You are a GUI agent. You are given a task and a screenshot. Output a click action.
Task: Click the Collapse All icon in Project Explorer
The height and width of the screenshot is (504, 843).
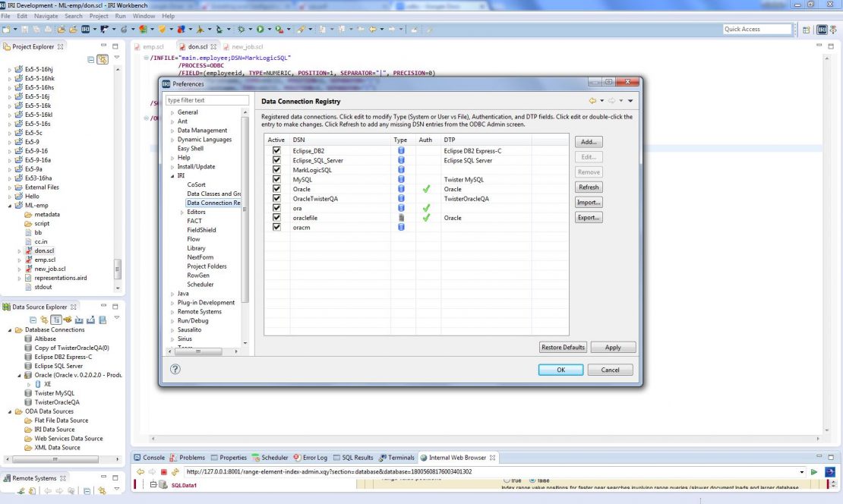91,60
